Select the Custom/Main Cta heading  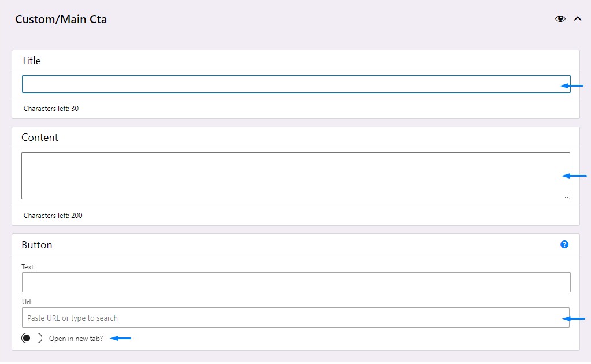(x=61, y=19)
